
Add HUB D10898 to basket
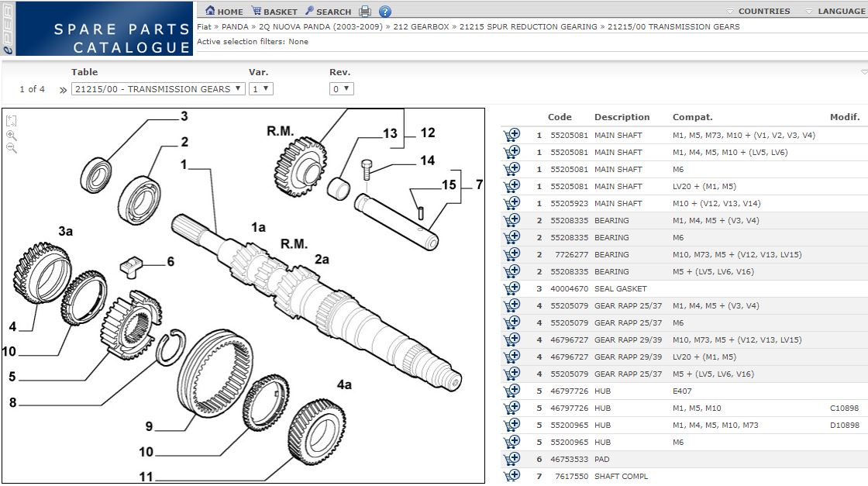click(x=511, y=425)
